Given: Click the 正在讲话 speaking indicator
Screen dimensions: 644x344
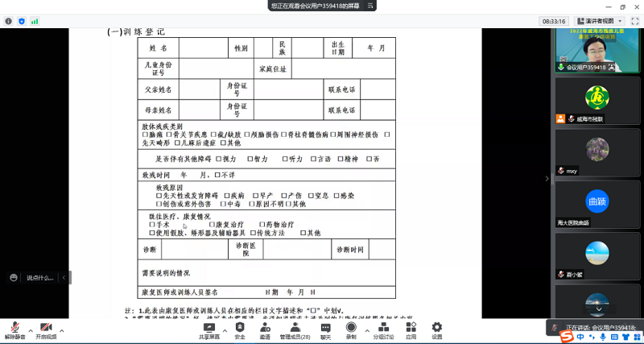Looking at the screenshot, I should point(594,328).
